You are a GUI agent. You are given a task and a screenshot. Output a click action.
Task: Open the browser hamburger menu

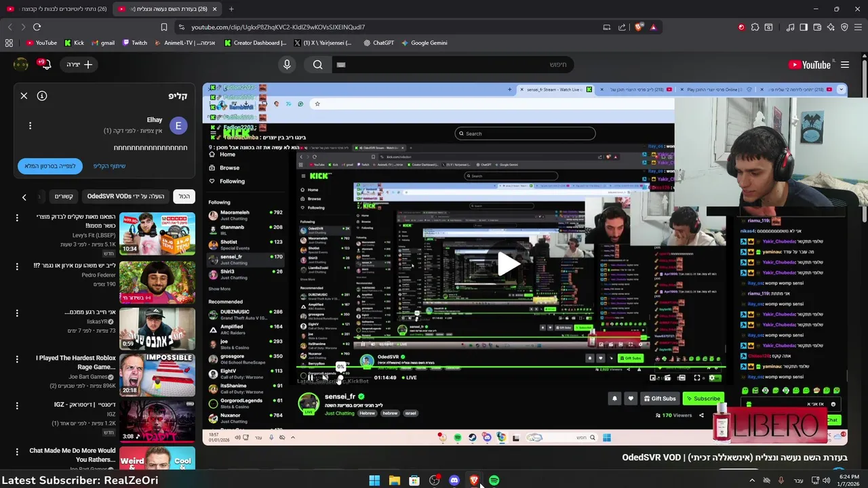click(858, 27)
